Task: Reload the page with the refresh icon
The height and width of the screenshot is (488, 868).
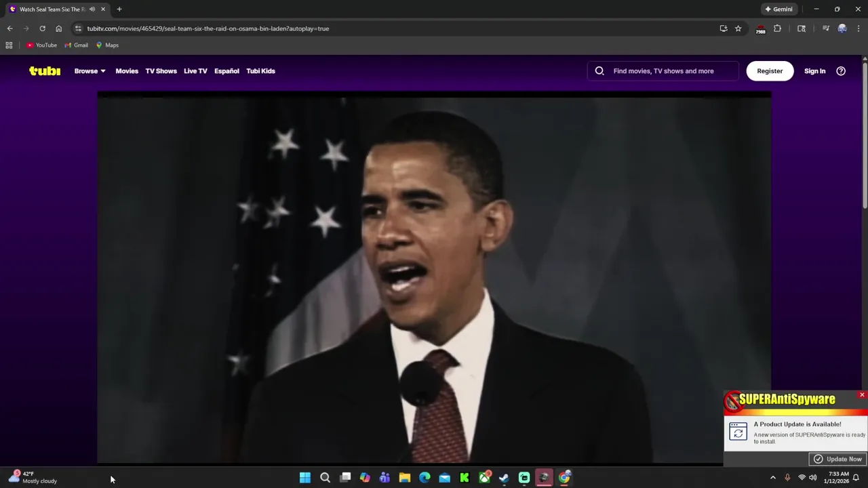Action: [42, 28]
